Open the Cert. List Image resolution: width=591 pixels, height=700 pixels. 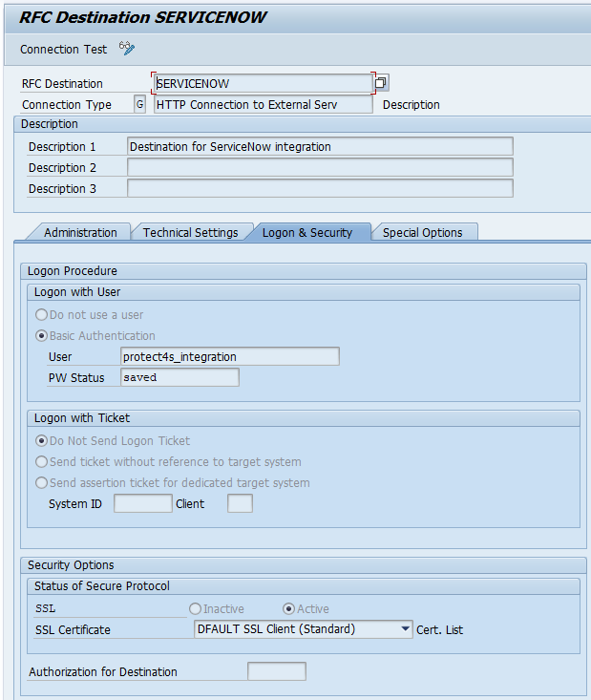[440, 630]
